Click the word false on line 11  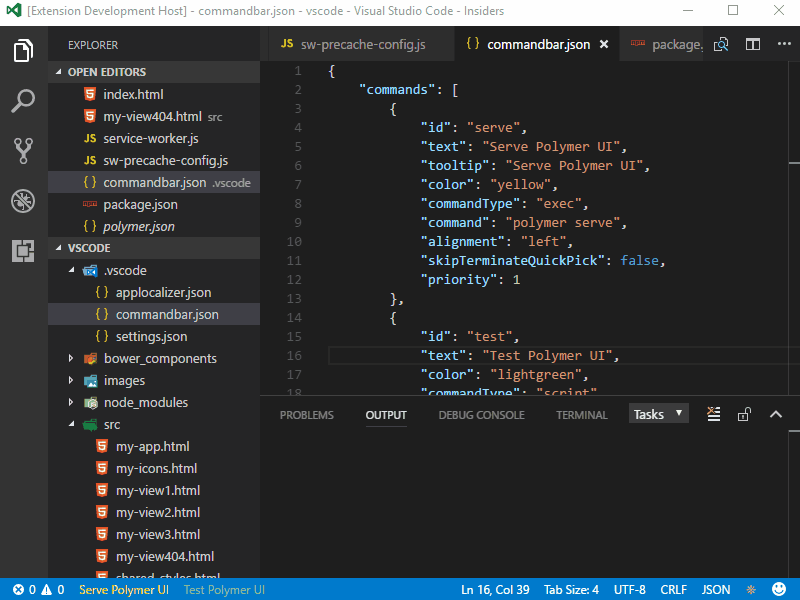click(x=640, y=260)
